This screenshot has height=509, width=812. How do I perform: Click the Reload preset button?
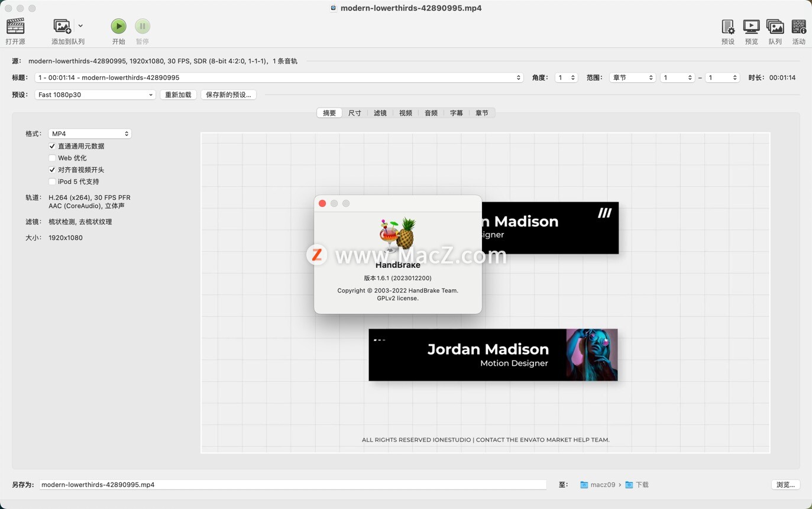178,95
